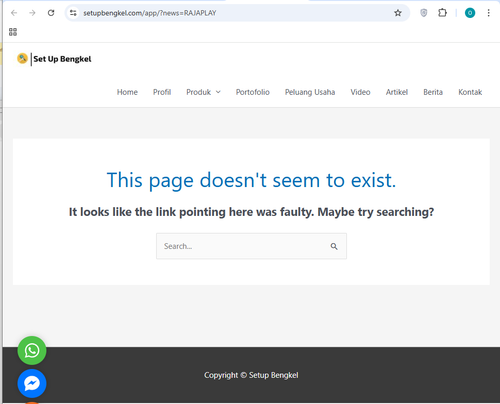Open the browser profile avatar
Image resolution: width=500 pixels, height=404 pixels.
pyautogui.click(x=470, y=13)
